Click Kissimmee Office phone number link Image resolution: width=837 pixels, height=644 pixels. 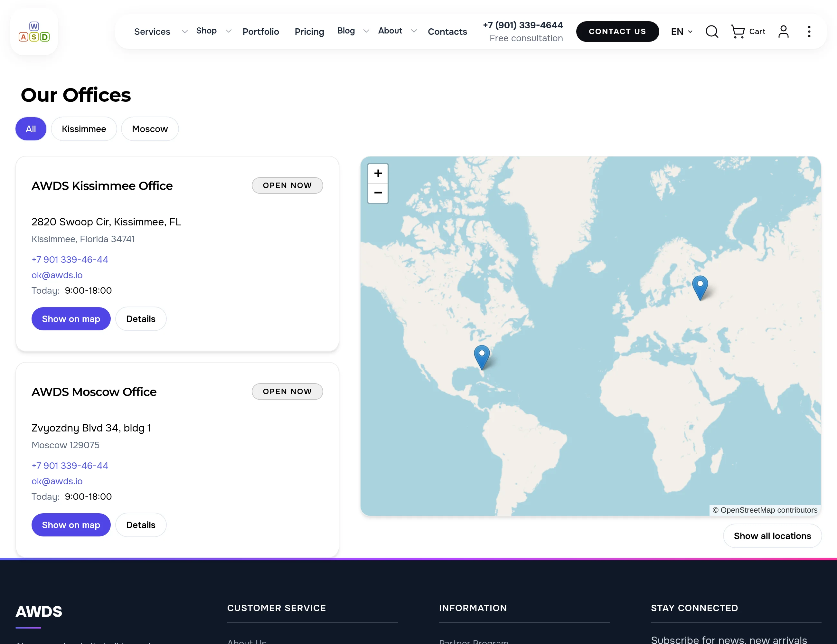(x=70, y=260)
